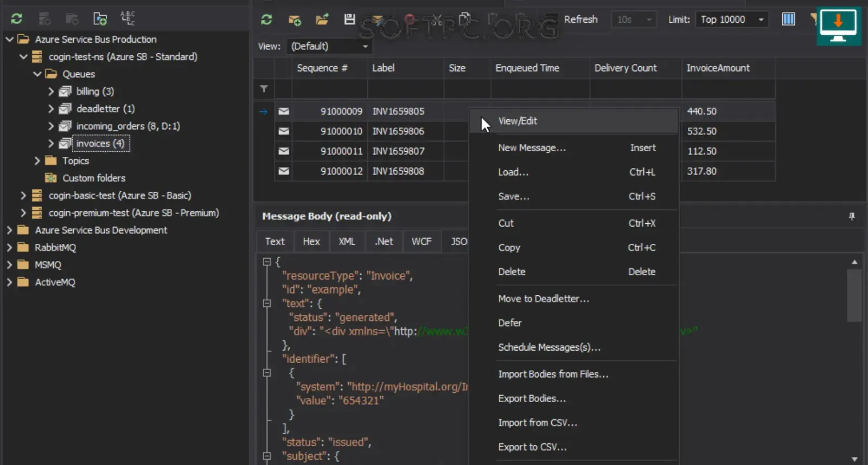The height and width of the screenshot is (465, 868).
Task: Click the cogin-premium-test server icon
Action: (x=37, y=212)
